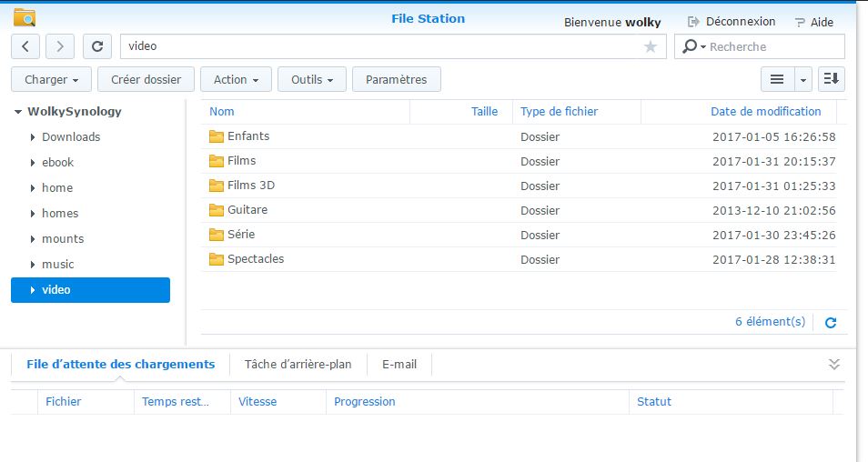Reload the file list beside 6 élément(s)
Screen dimensions: 868x462
[x=830, y=322]
